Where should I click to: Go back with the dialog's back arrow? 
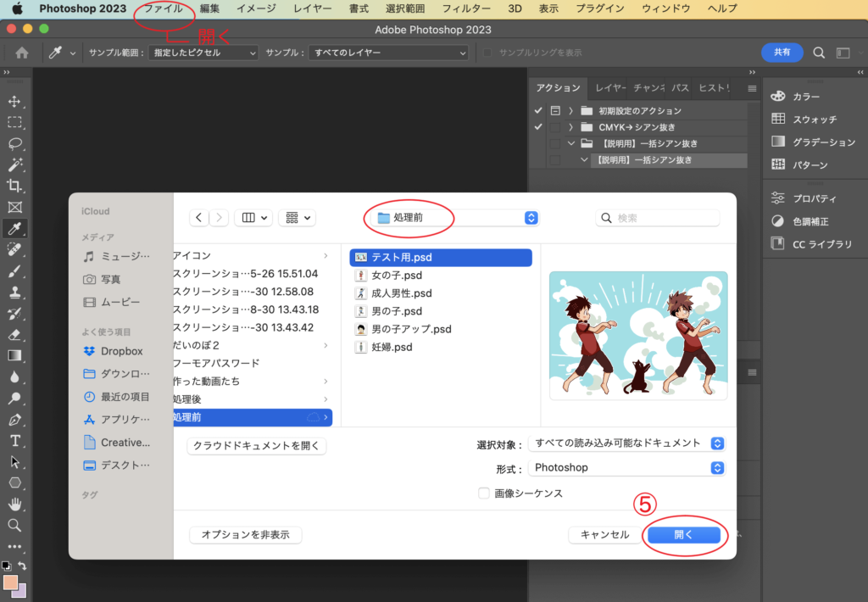198,218
